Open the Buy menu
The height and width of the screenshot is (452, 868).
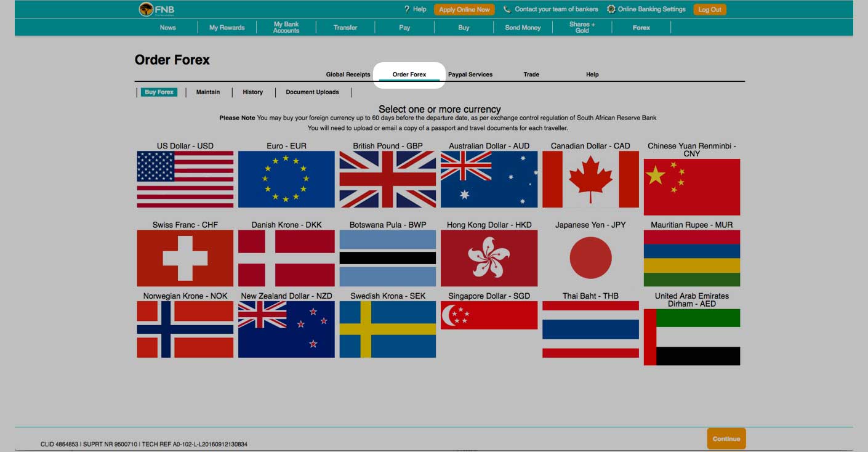point(464,27)
